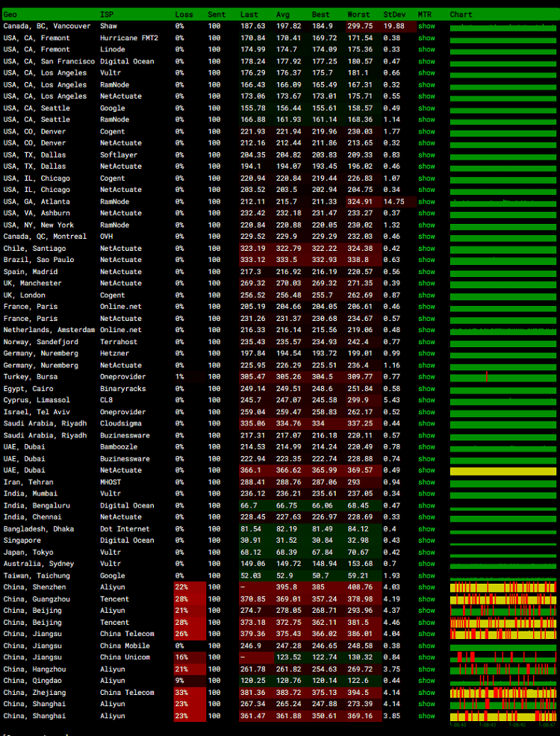The height and width of the screenshot is (736, 560).
Task: Open the Vancouver Shaw latency chart
Action: pyautogui.click(x=503, y=27)
